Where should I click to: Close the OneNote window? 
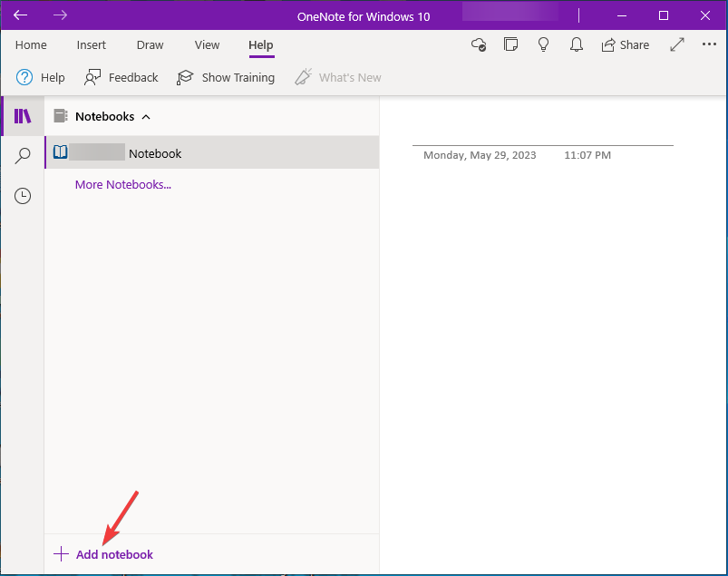[704, 15]
